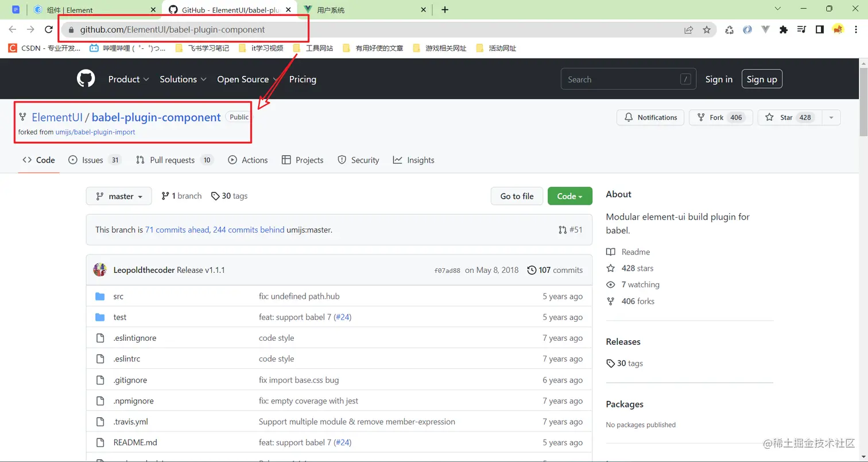Click the Notifications button
868x462 pixels.
tap(650, 117)
